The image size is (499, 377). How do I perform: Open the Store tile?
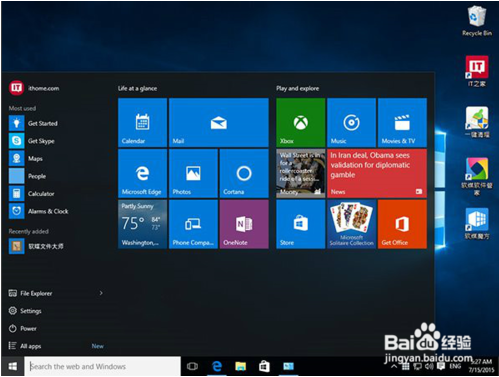tap(301, 224)
